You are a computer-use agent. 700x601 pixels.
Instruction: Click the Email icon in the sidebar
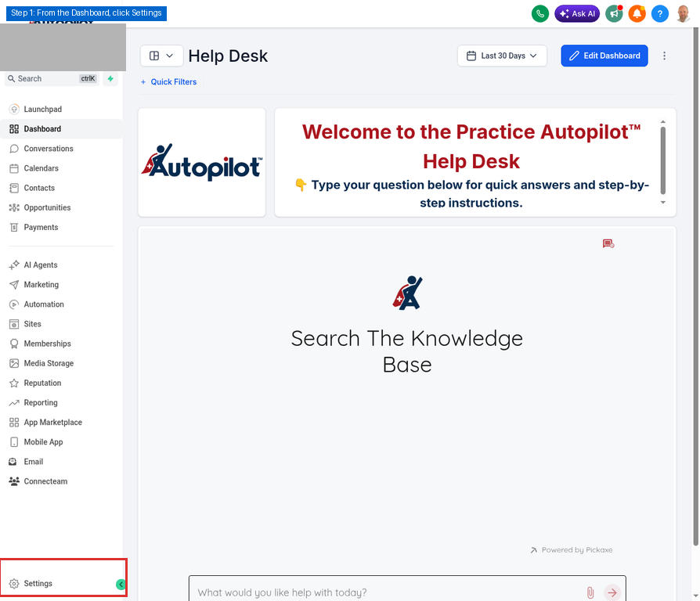coord(13,462)
